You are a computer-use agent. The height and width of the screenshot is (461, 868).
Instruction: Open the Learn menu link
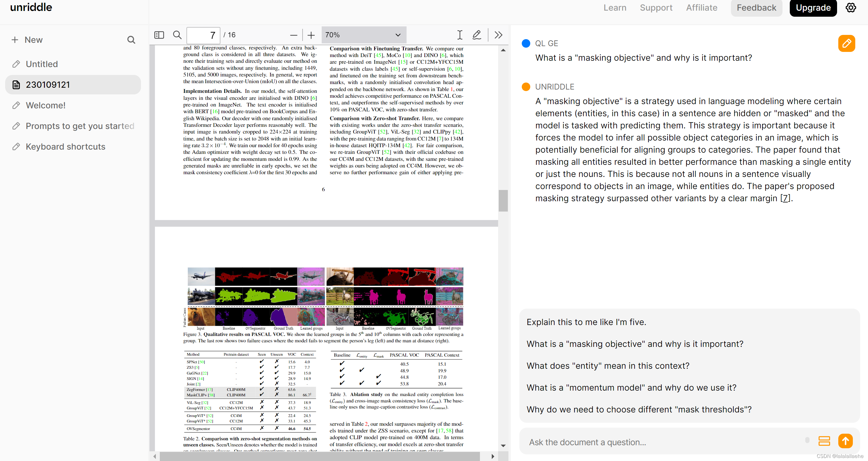pyautogui.click(x=615, y=8)
